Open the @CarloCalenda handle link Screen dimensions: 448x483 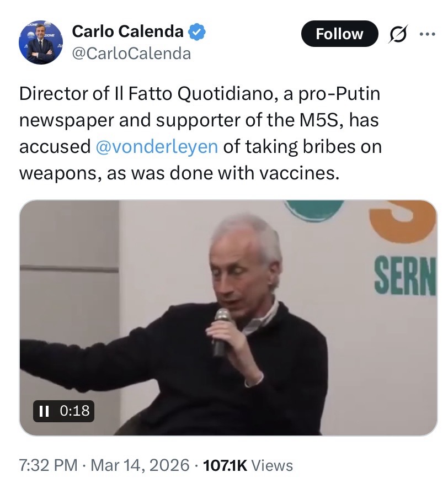tap(131, 54)
